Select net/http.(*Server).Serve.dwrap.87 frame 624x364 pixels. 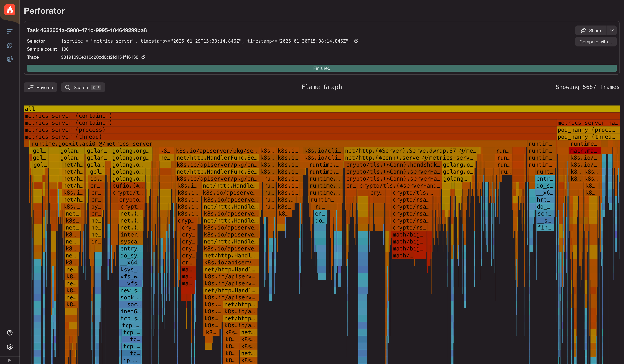(x=412, y=151)
